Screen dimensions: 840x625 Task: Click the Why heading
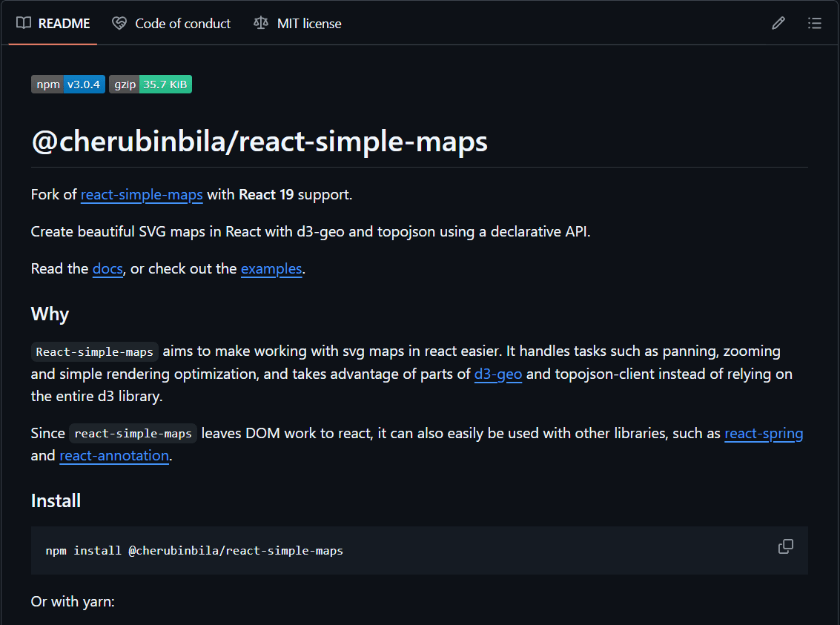pyautogui.click(x=50, y=314)
